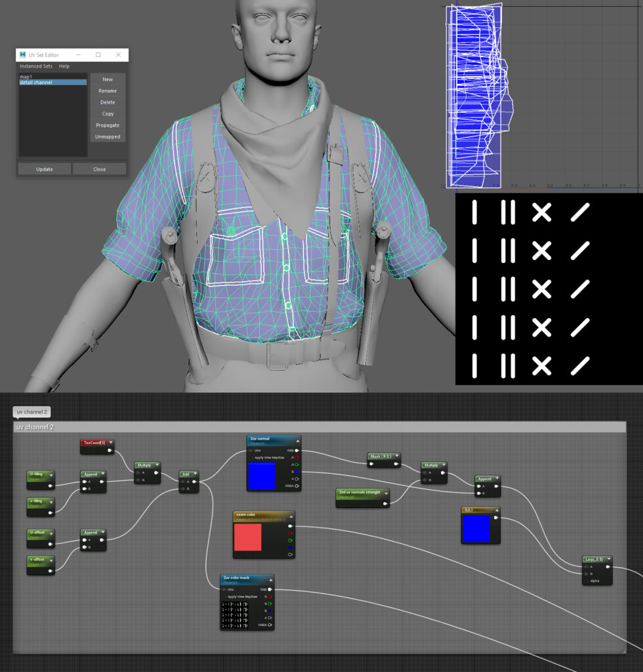Click the Alpha input pin on the Lerp node

click(586, 581)
